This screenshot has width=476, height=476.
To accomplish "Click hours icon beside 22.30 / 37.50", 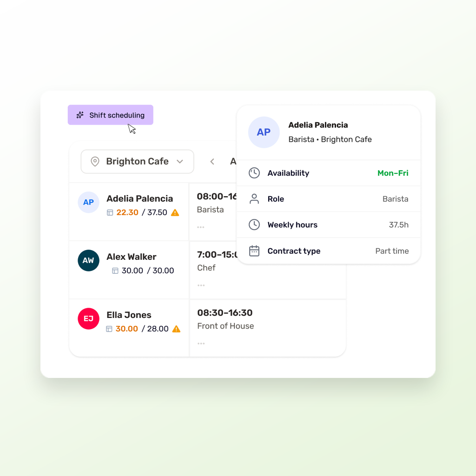I will pyautogui.click(x=110, y=212).
